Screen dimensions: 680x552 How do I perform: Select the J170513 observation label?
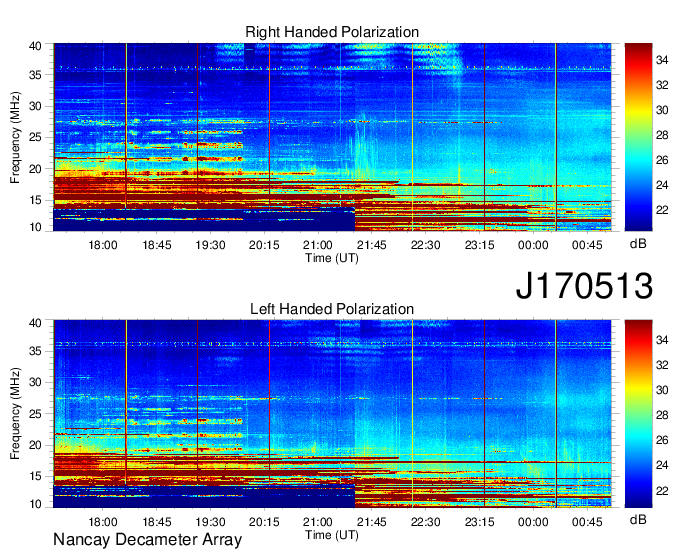584,285
